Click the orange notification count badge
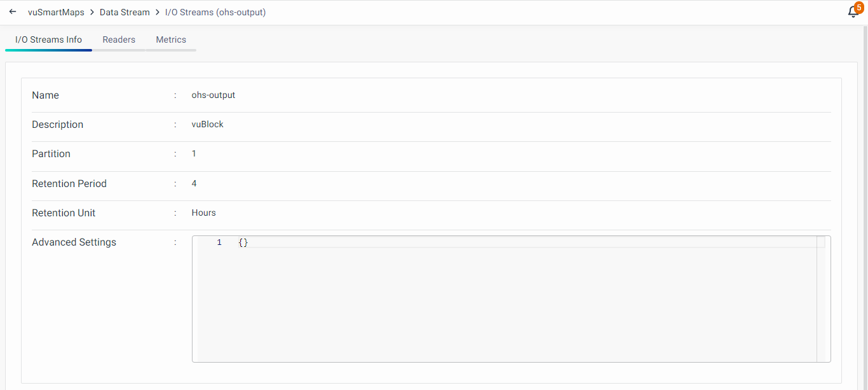This screenshot has width=868, height=390. click(859, 8)
